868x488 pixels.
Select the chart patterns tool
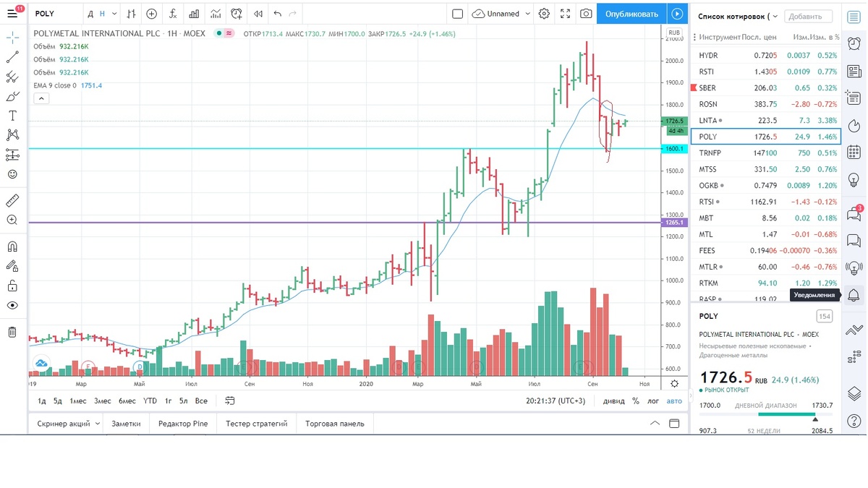12,134
